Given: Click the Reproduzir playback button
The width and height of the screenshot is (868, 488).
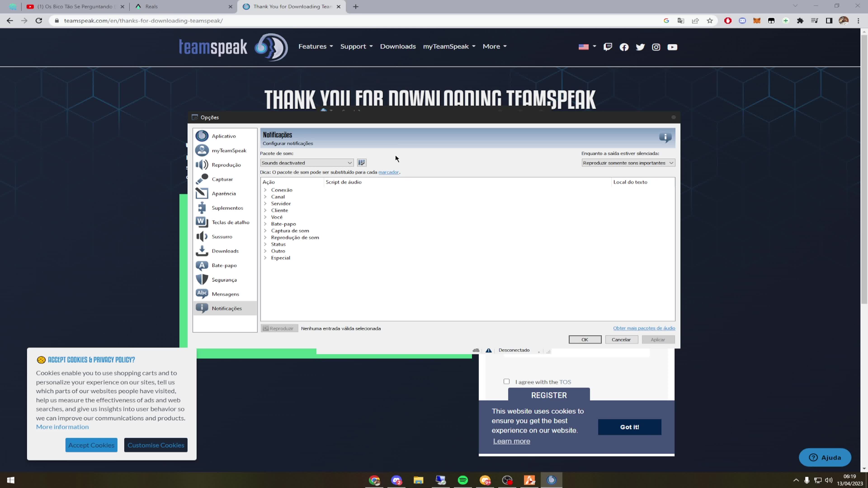Looking at the screenshot, I should 279,328.
